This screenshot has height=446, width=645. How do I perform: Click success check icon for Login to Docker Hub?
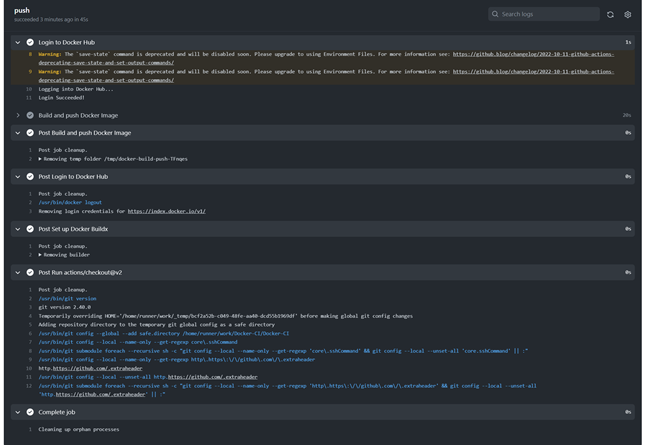click(30, 42)
